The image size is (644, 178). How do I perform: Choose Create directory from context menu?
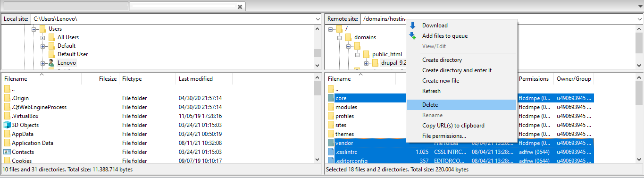click(461, 60)
